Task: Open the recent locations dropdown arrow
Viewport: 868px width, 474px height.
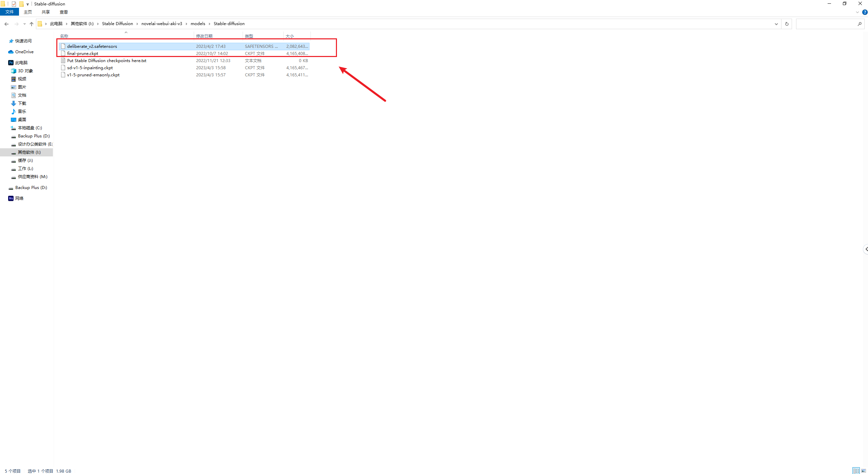Action: (x=24, y=24)
